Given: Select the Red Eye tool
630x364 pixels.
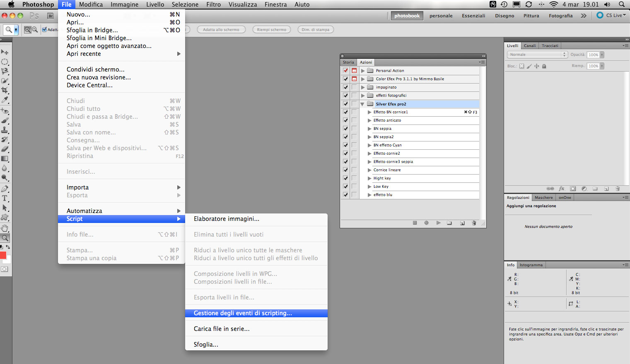Looking at the screenshot, I should click(x=5, y=111).
